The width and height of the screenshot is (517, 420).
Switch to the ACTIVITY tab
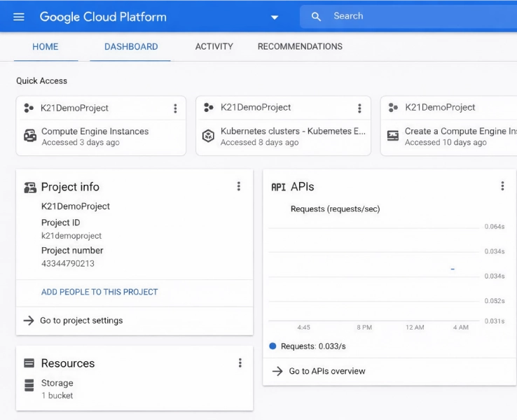click(214, 46)
